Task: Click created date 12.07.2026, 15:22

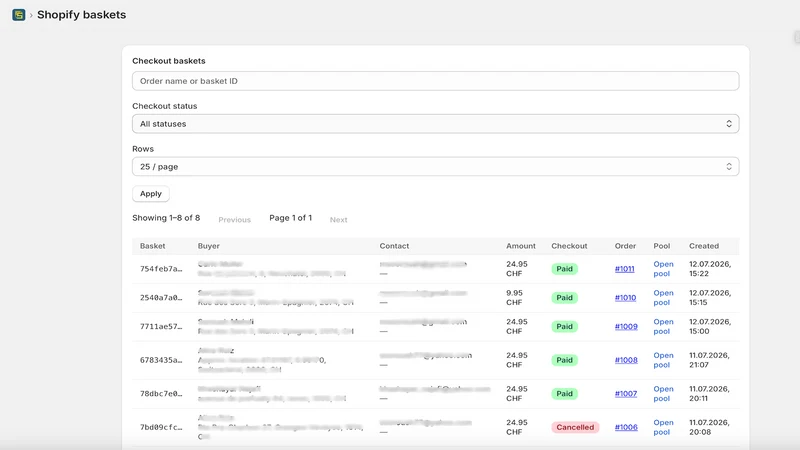Action: coord(710,269)
